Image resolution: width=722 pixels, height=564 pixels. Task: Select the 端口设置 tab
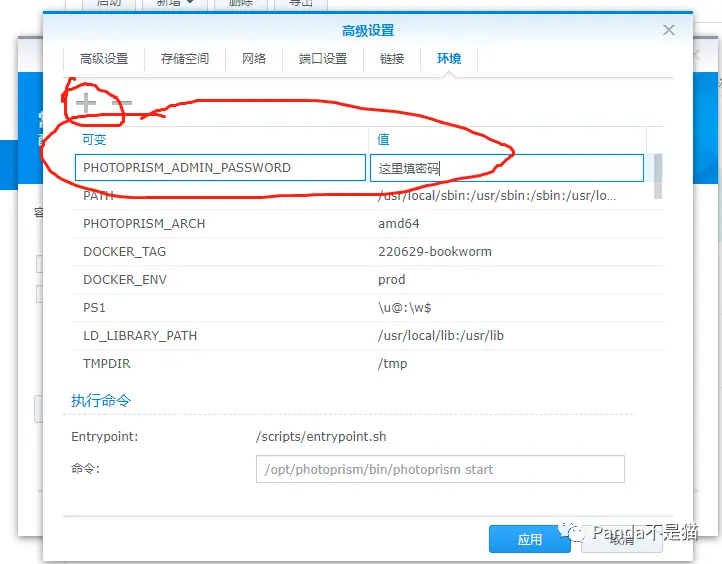(323, 58)
